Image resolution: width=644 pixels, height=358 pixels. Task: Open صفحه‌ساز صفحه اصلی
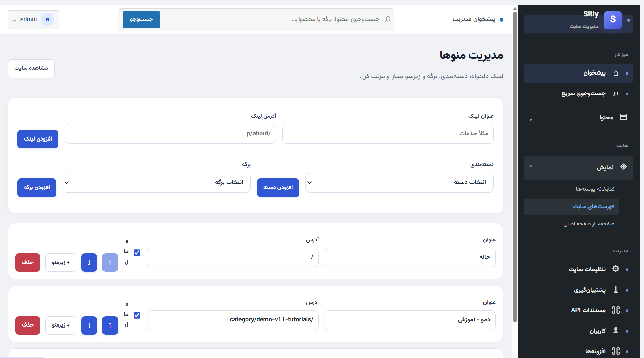pos(589,224)
